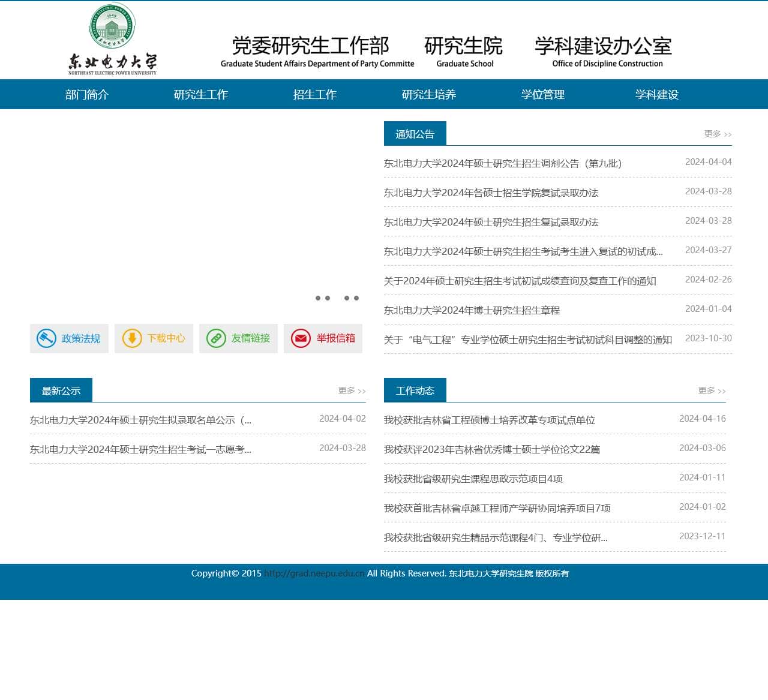Open 更多 in 工作动态 section

(712, 390)
